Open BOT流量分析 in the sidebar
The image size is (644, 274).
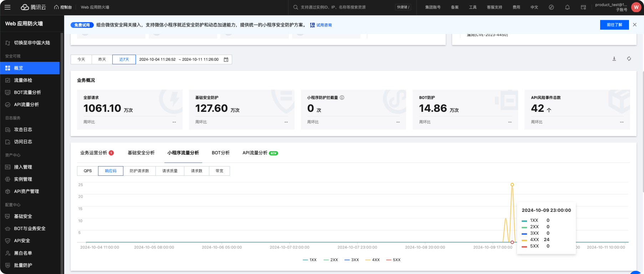click(30, 92)
